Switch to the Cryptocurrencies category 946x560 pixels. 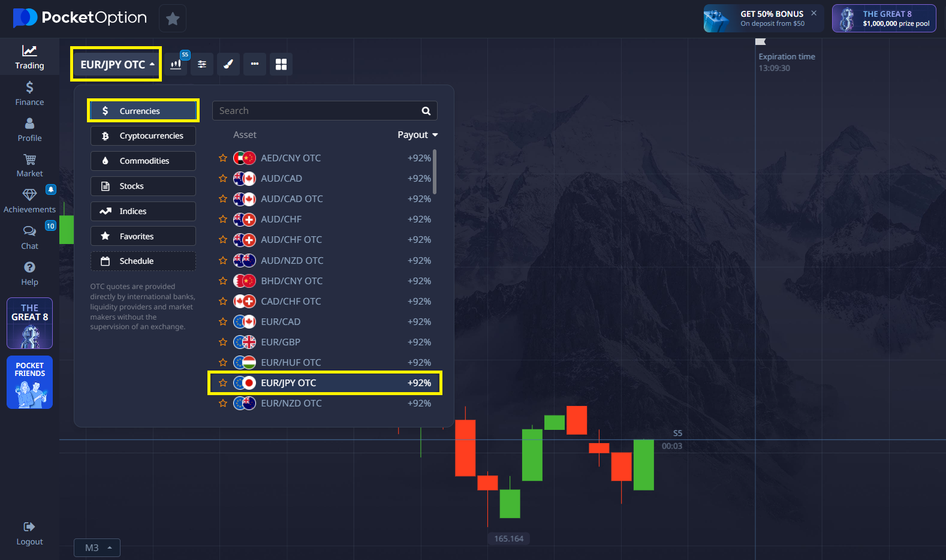tap(143, 136)
